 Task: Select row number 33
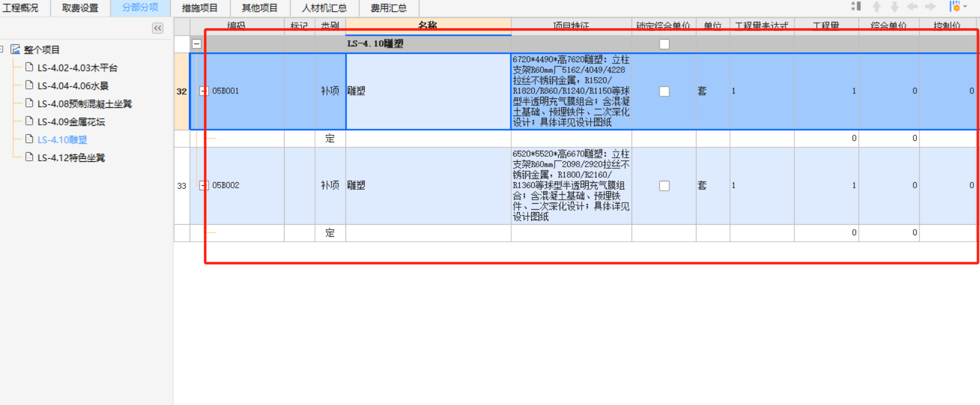(182, 186)
